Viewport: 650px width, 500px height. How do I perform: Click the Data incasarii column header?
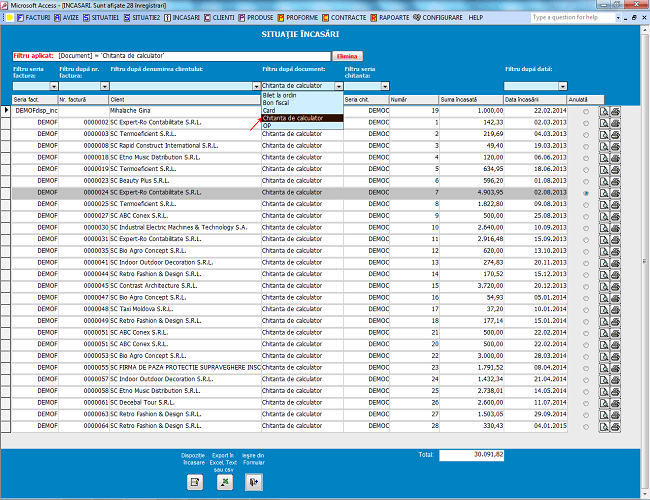click(x=535, y=100)
